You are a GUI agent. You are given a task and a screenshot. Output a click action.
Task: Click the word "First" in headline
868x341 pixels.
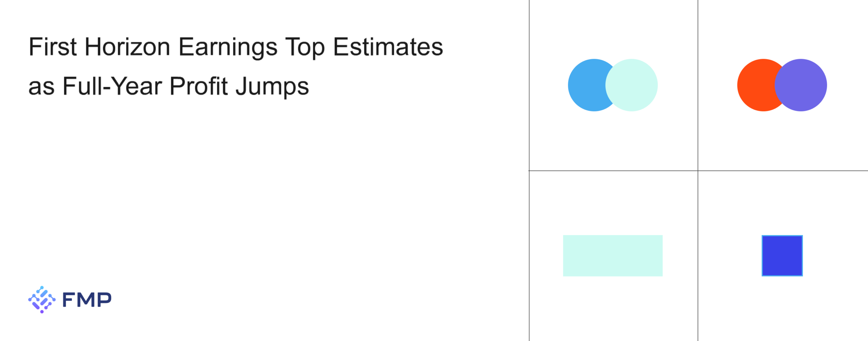[53, 47]
